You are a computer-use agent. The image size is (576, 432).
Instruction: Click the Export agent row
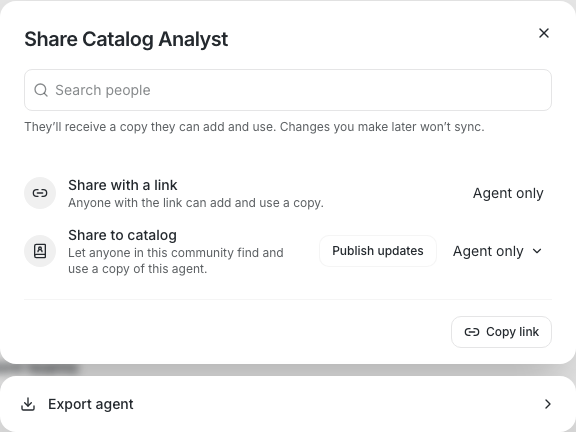click(288, 404)
